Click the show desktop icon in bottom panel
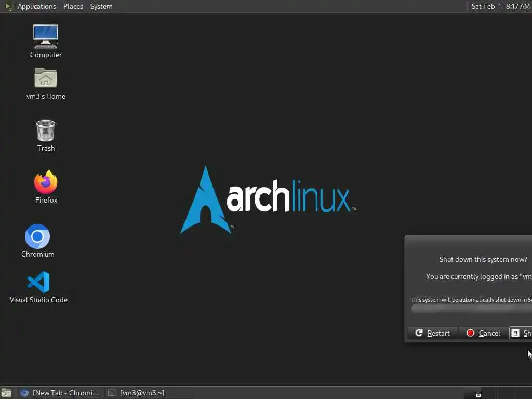Viewport: 532px width, 399px height. pos(6,393)
